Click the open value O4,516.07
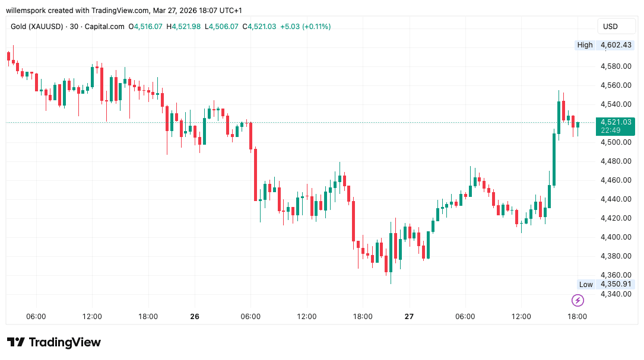Image resolution: width=644 pixels, height=360 pixels. coord(145,27)
